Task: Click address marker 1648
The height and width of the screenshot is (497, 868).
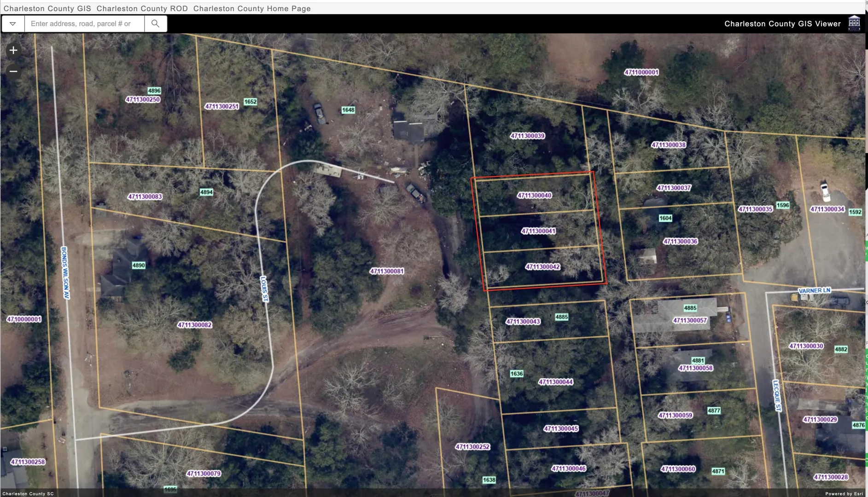Action: point(348,110)
